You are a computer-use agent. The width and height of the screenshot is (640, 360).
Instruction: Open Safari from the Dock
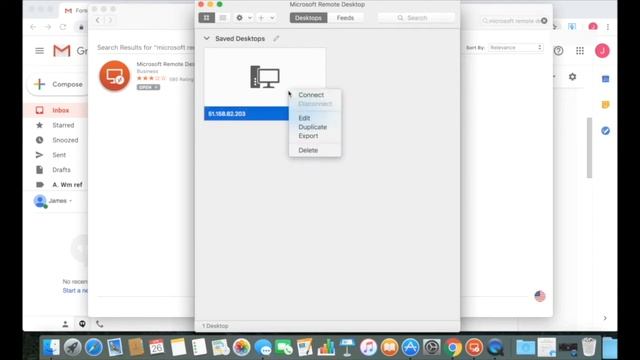93,347
